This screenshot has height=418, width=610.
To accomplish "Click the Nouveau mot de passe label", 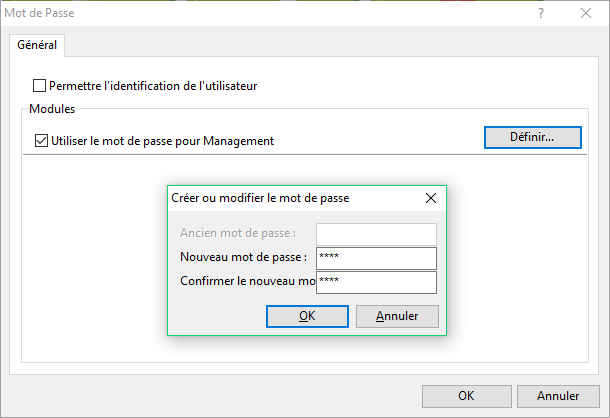I will pyautogui.click(x=243, y=258).
